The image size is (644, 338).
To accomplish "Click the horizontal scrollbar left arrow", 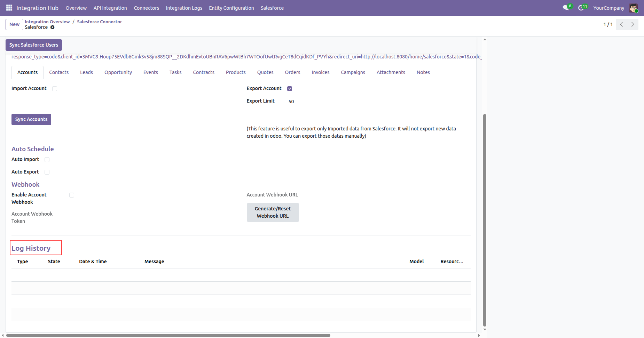I will [3, 336].
